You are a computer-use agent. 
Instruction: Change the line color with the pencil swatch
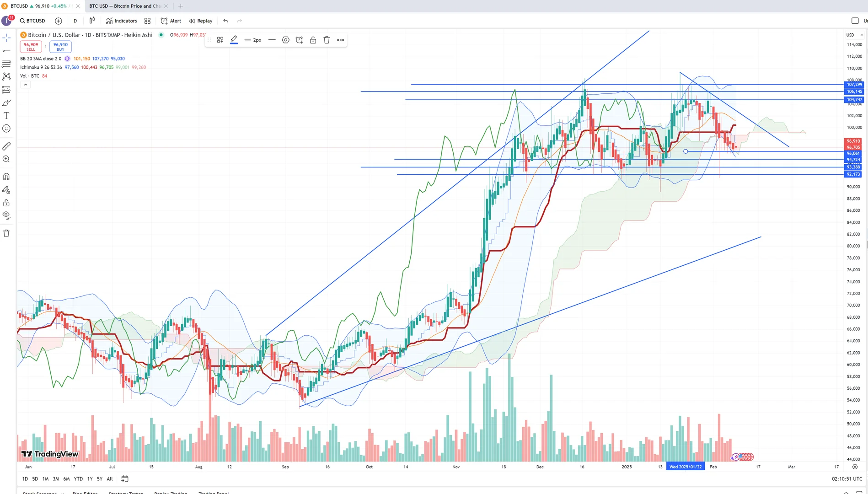pos(234,40)
